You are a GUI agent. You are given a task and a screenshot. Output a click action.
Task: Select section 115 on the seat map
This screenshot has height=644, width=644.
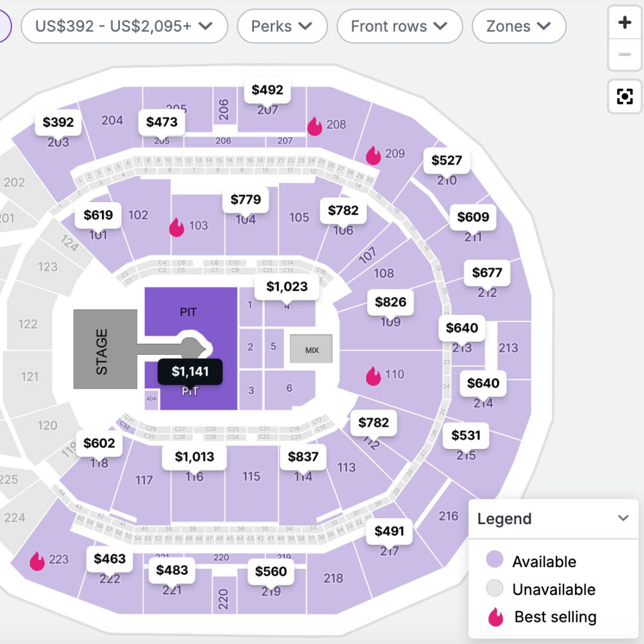pos(251,476)
